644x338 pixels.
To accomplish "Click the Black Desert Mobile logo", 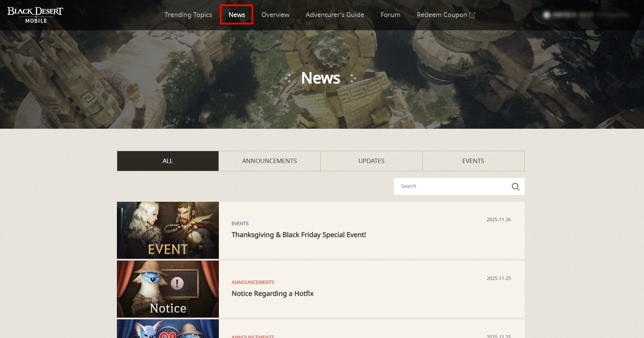I will pos(35,15).
